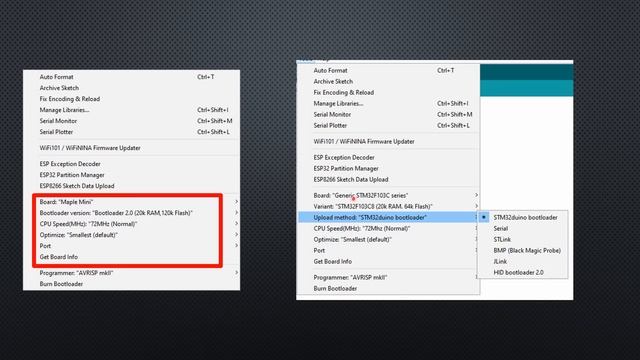Viewport: 640px width, 360px height.
Task: Expand the Board: "Maple Mini" submenu arrow
Action: pyautogui.click(x=236, y=202)
